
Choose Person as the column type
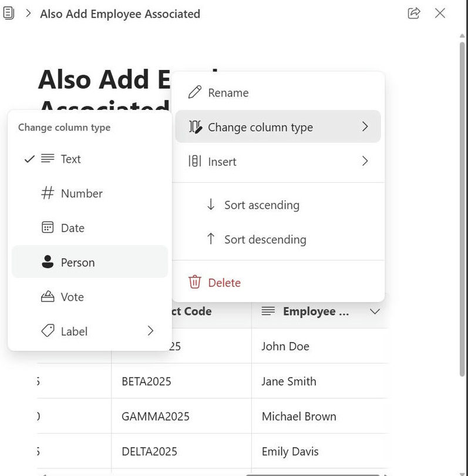tap(76, 262)
